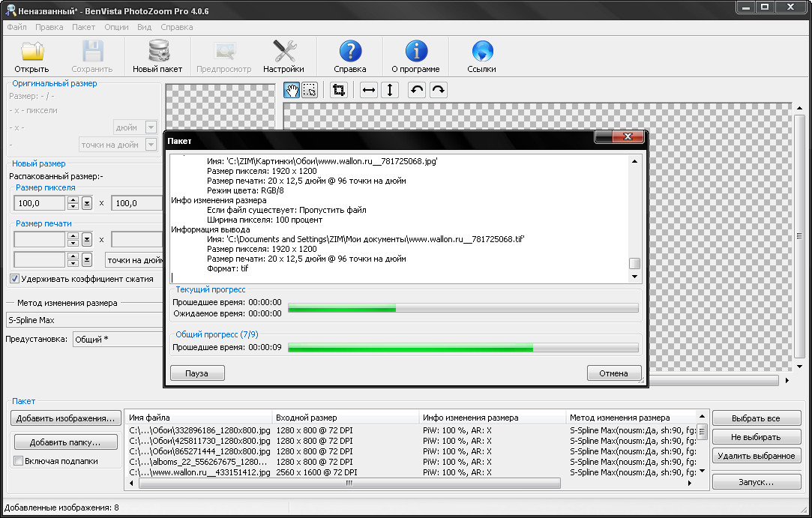This screenshot has height=518, width=812.
Task: Open the Правка menu
Action: tap(49, 27)
